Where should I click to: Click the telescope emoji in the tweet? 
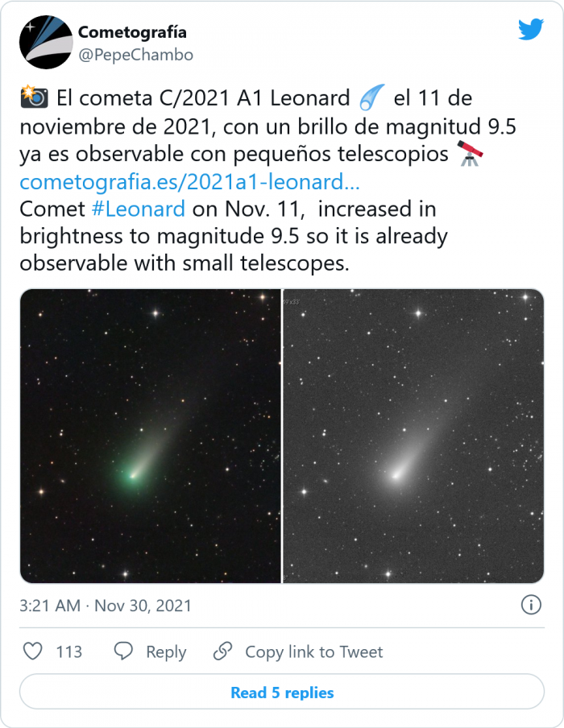coord(470,154)
